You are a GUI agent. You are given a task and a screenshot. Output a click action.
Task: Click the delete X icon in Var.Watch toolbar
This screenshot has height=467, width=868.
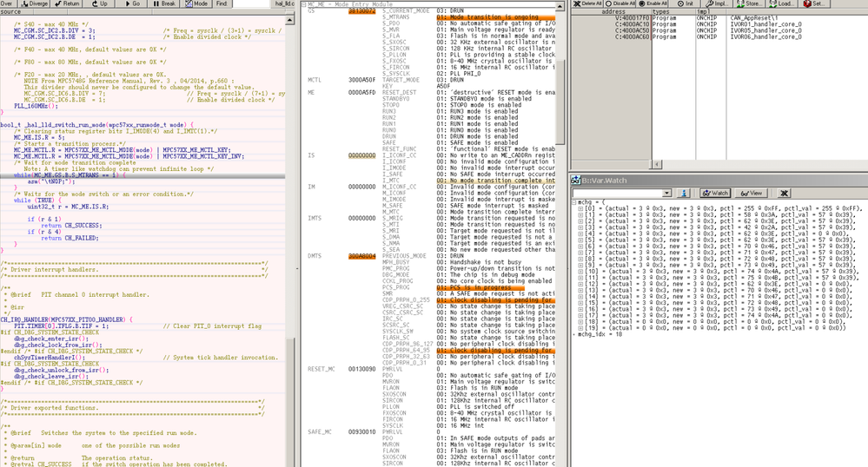pyautogui.click(x=784, y=193)
